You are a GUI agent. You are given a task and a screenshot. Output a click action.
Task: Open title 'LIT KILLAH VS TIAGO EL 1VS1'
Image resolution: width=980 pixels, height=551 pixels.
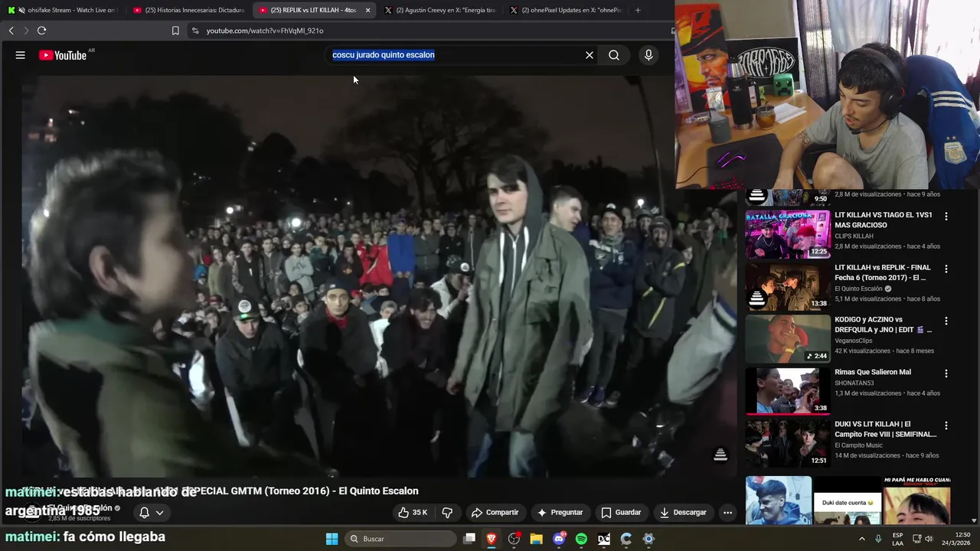tap(883, 220)
